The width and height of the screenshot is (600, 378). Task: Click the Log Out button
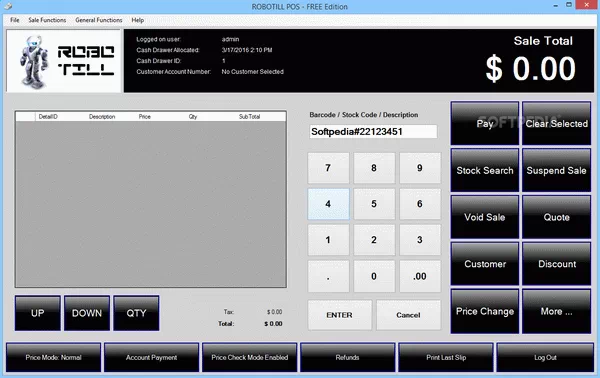click(x=545, y=357)
